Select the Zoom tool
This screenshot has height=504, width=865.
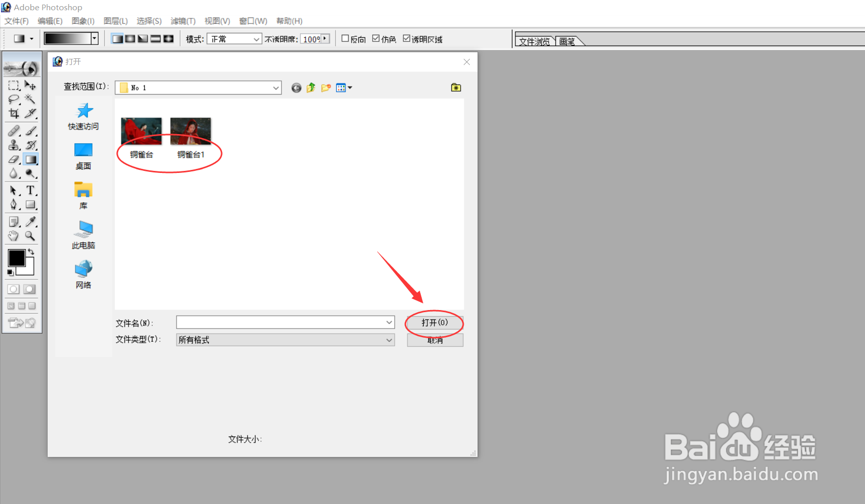[30, 236]
